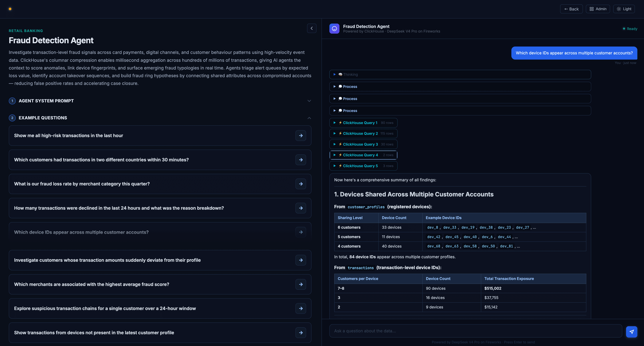Run 'device IDs appear across' question arrow
The image size is (644, 346).
(301, 232)
